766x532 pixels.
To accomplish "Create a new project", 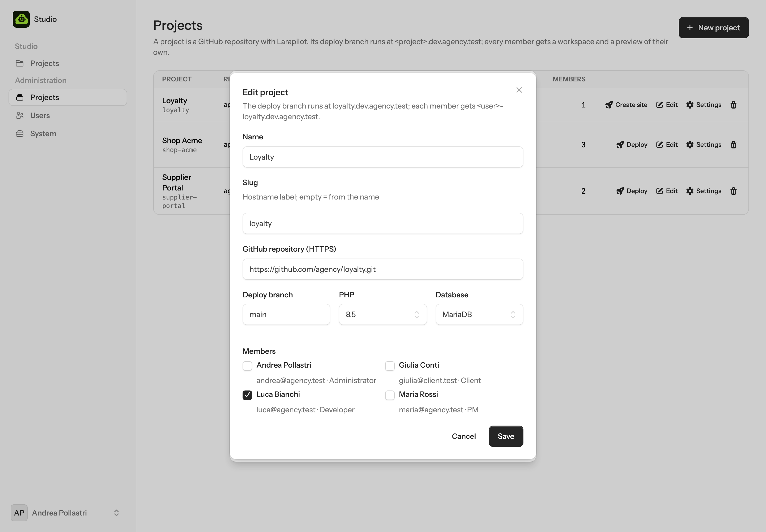I will 714,28.
